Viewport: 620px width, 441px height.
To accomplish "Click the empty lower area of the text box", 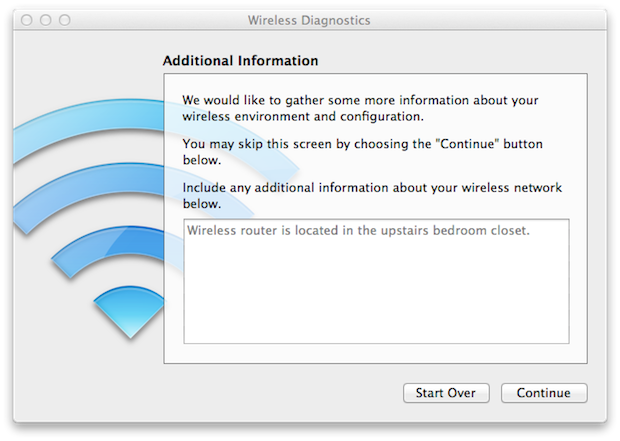I will tap(375, 310).
